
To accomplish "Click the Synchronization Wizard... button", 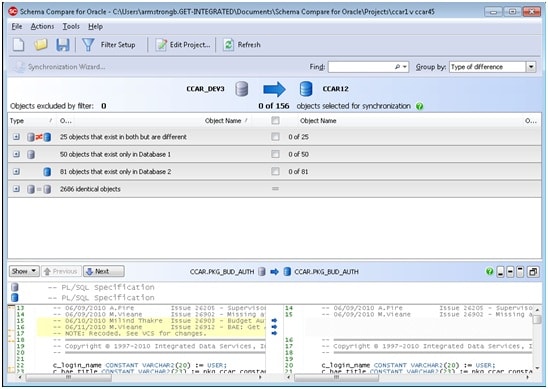I will pos(59,67).
